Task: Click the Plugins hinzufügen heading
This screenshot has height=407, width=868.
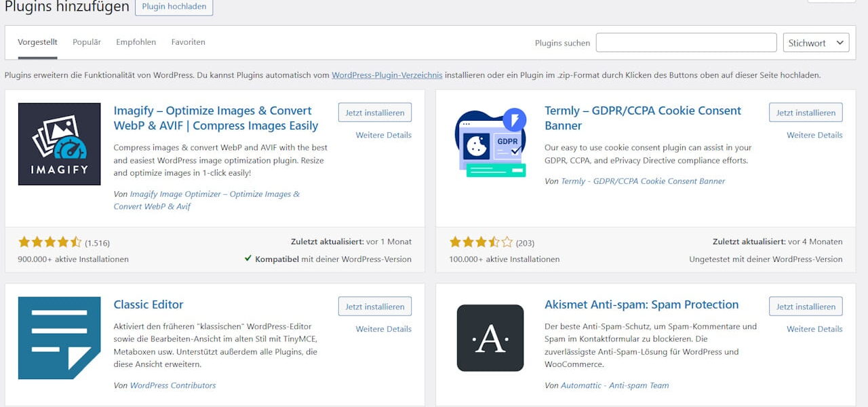Action: [x=66, y=7]
